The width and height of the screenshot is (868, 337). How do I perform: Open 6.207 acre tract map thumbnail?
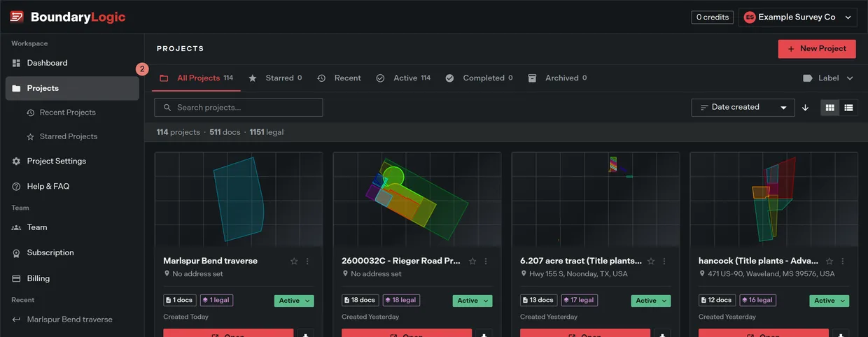(596, 199)
